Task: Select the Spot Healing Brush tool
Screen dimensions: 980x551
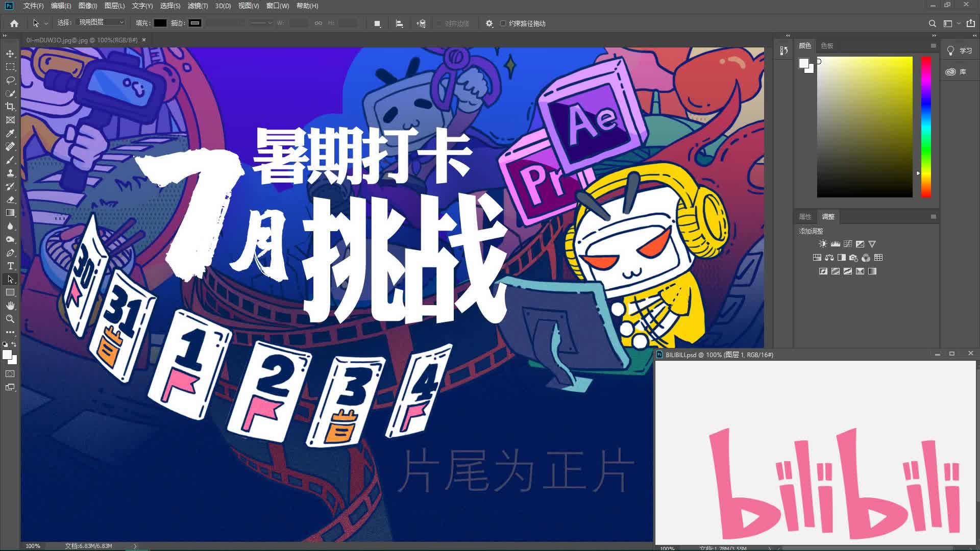Action: (x=10, y=146)
